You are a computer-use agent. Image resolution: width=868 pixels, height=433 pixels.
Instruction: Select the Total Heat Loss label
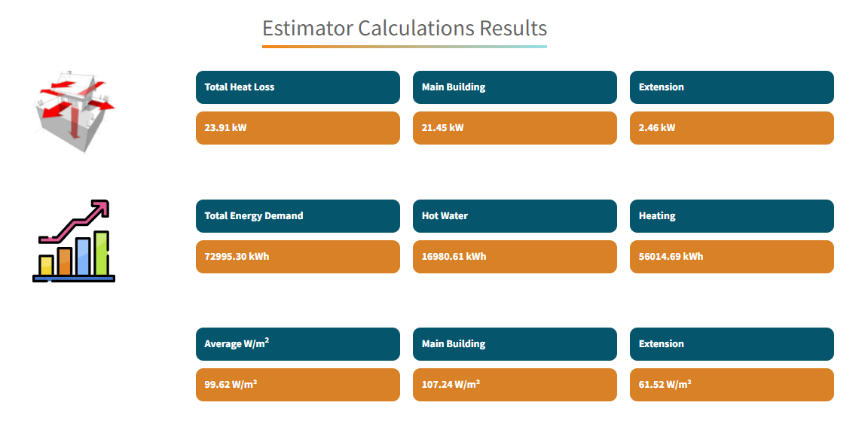pyautogui.click(x=298, y=87)
